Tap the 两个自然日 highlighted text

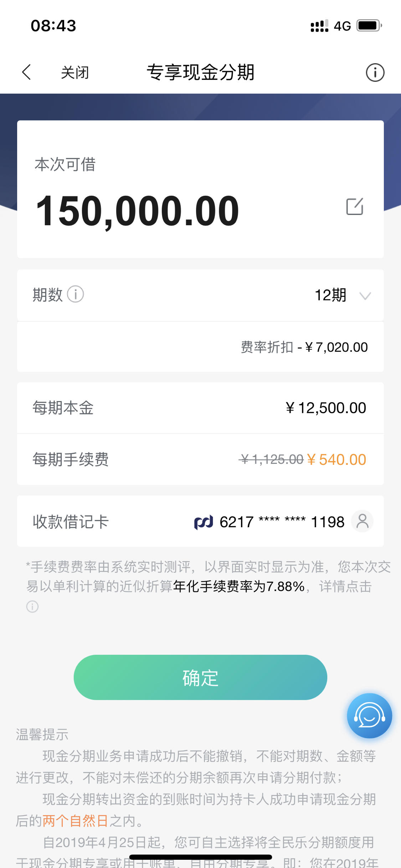click(x=76, y=821)
